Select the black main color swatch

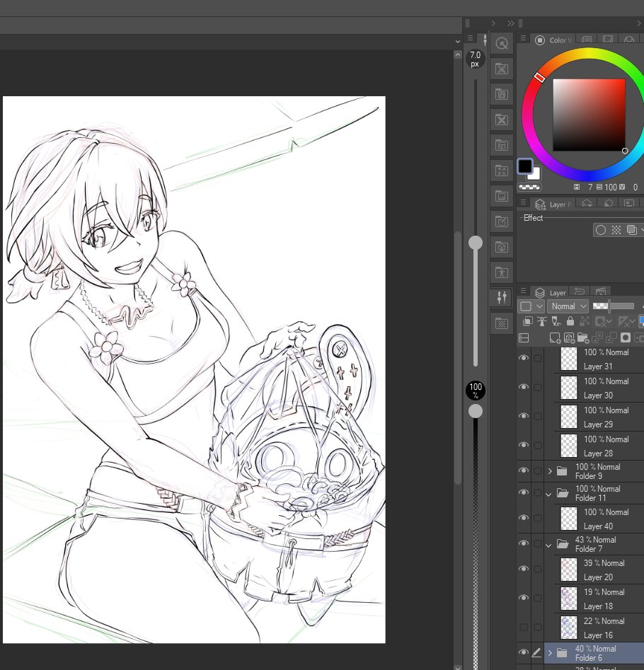(x=525, y=166)
